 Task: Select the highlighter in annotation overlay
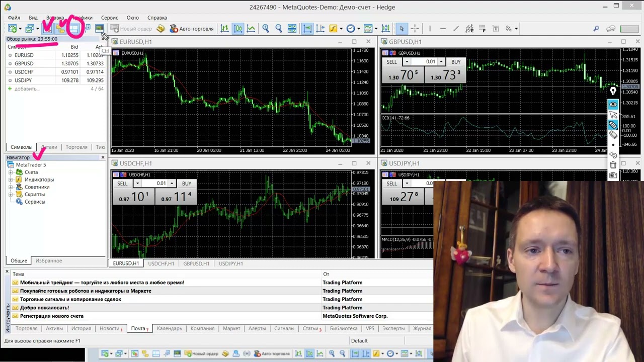pos(613,125)
